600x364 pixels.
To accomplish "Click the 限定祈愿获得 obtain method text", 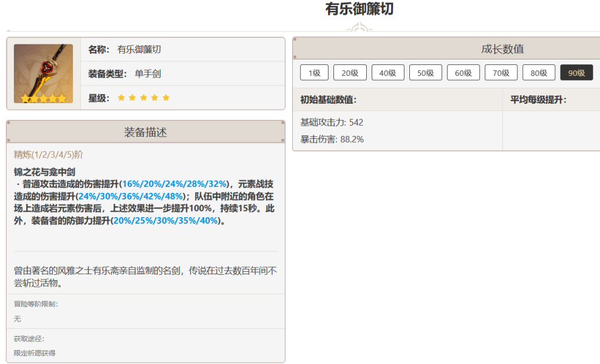I will (x=35, y=352).
